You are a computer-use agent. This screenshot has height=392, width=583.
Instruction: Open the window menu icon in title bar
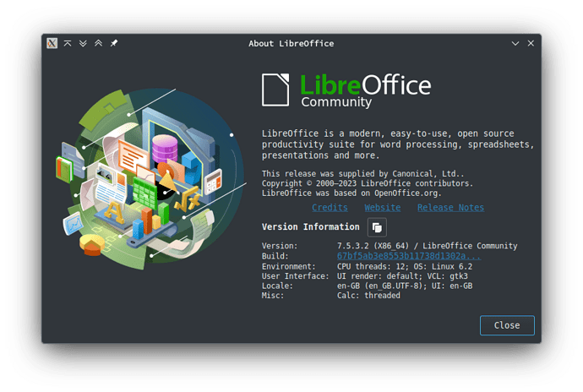tap(52, 43)
